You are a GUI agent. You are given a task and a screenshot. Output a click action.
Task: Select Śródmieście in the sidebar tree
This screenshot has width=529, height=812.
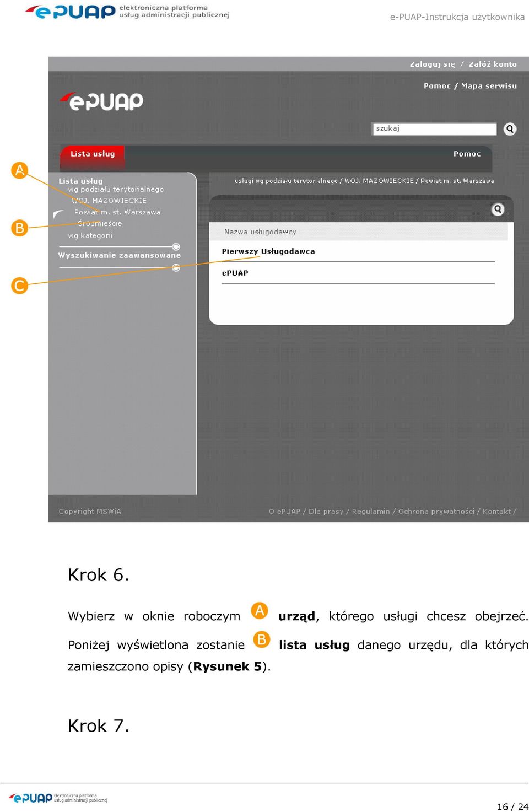pyautogui.click(x=100, y=223)
